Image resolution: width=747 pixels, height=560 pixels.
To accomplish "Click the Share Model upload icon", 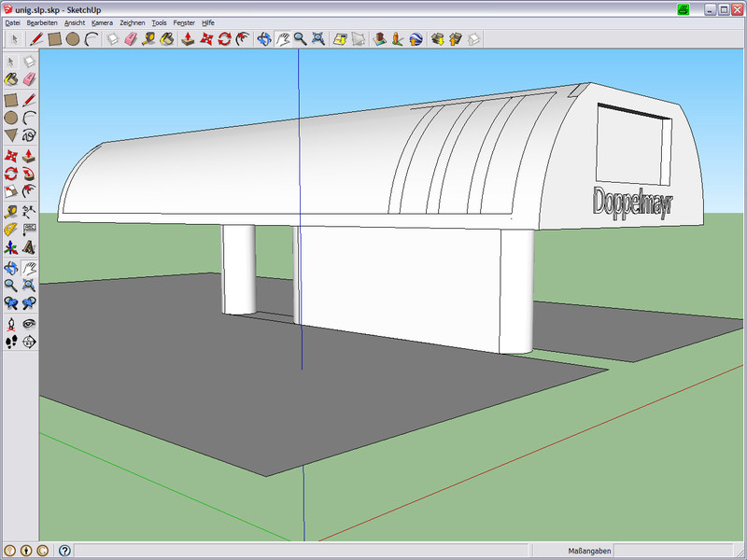I will [x=456, y=39].
